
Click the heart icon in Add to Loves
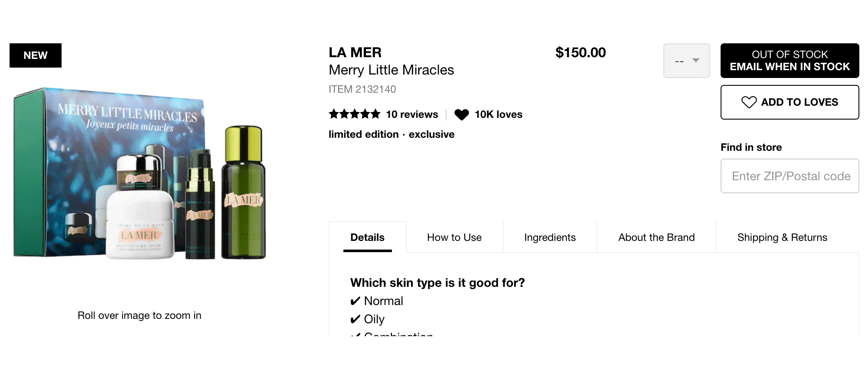coord(749,102)
